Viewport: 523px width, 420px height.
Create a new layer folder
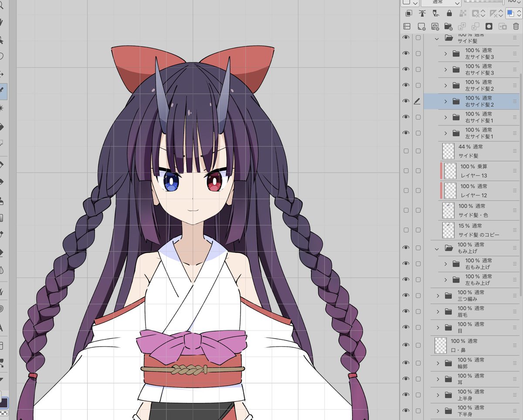(448, 27)
